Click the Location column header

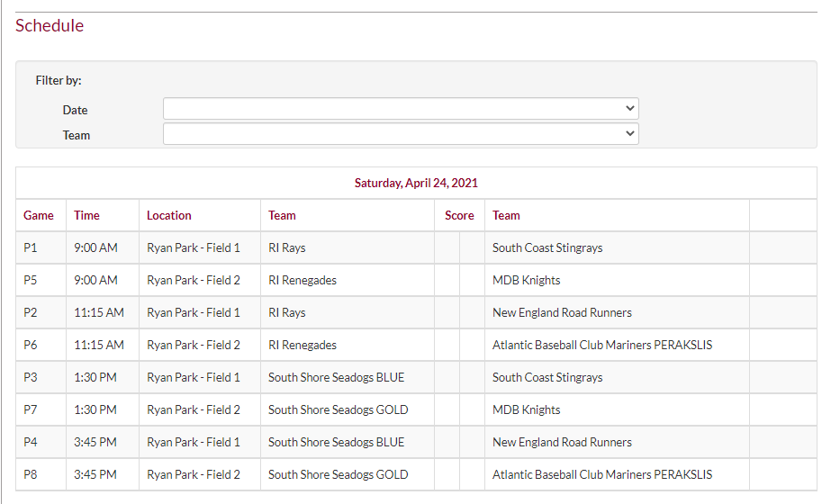[169, 215]
